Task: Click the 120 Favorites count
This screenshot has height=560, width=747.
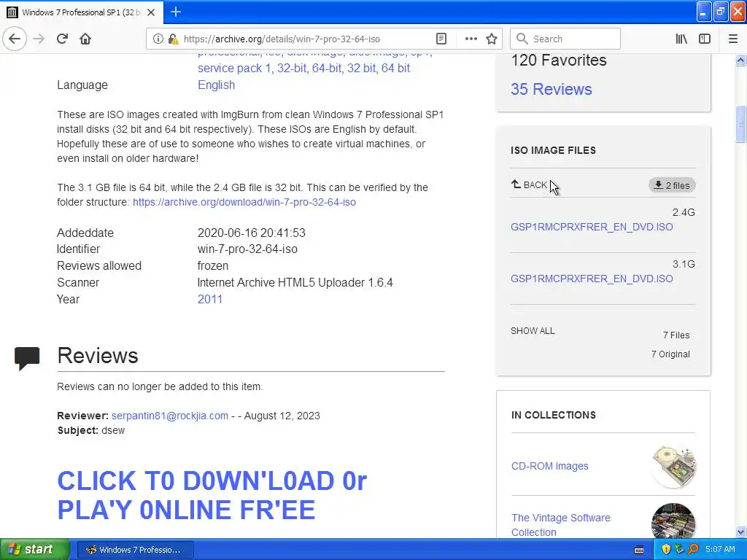Action: (x=559, y=60)
